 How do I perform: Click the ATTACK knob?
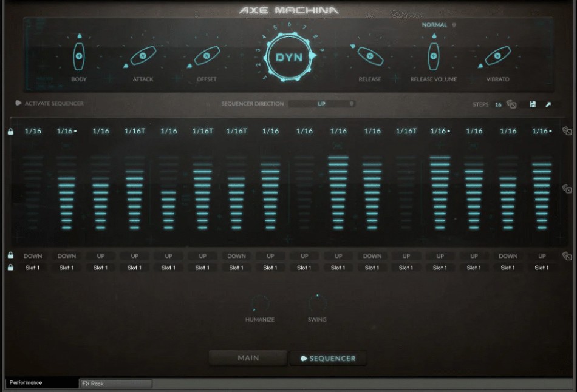click(143, 56)
